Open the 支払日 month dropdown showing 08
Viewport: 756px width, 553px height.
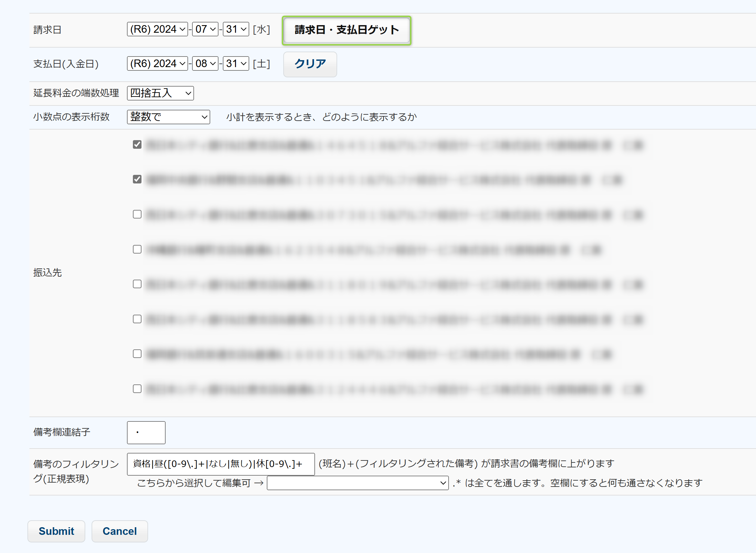pyautogui.click(x=205, y=63)
